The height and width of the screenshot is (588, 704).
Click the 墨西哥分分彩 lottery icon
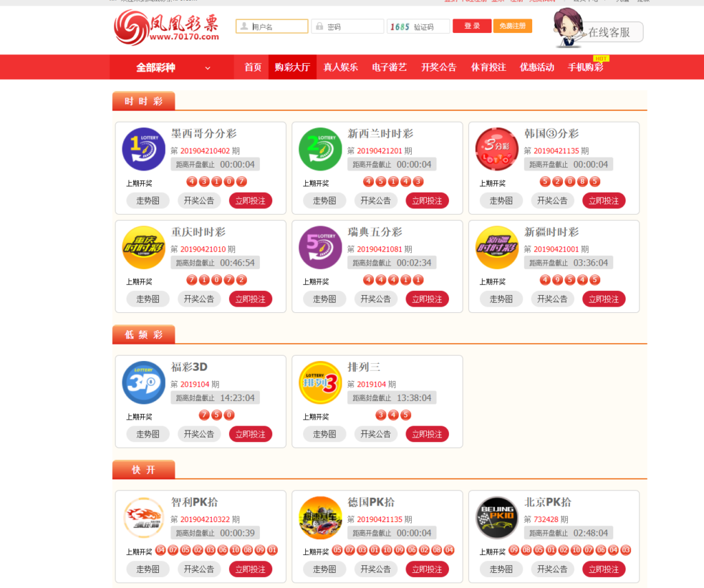tap(144, 149)
